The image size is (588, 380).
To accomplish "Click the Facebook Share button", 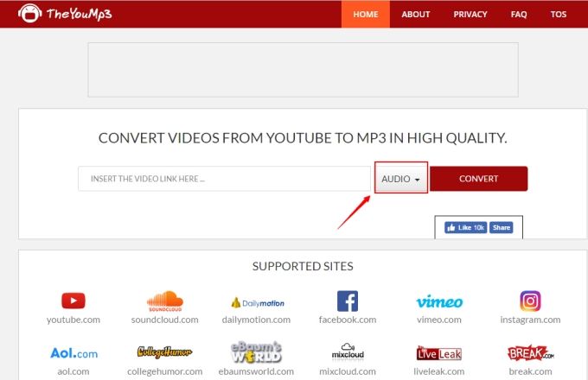I will 501,227.
